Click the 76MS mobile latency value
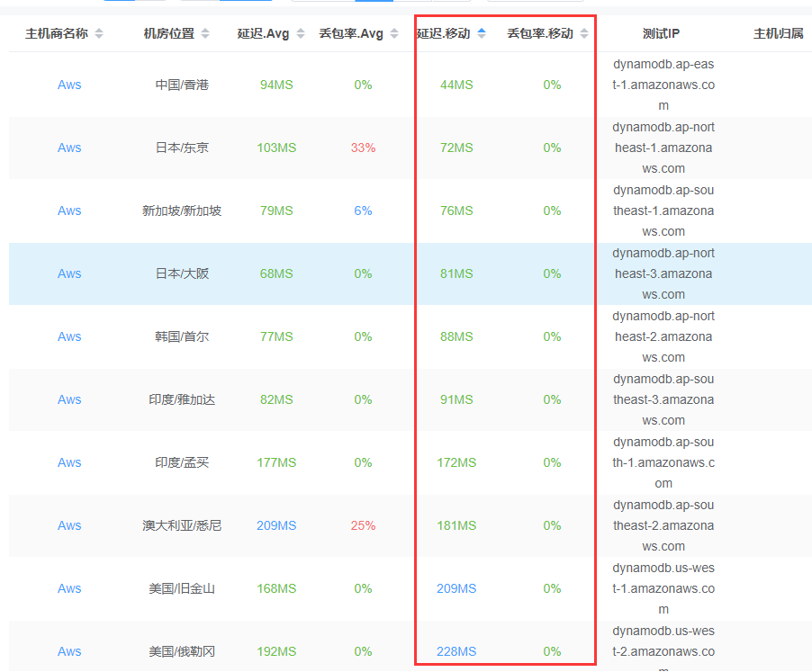Viewport: 812px width, 672px height. 456,211
